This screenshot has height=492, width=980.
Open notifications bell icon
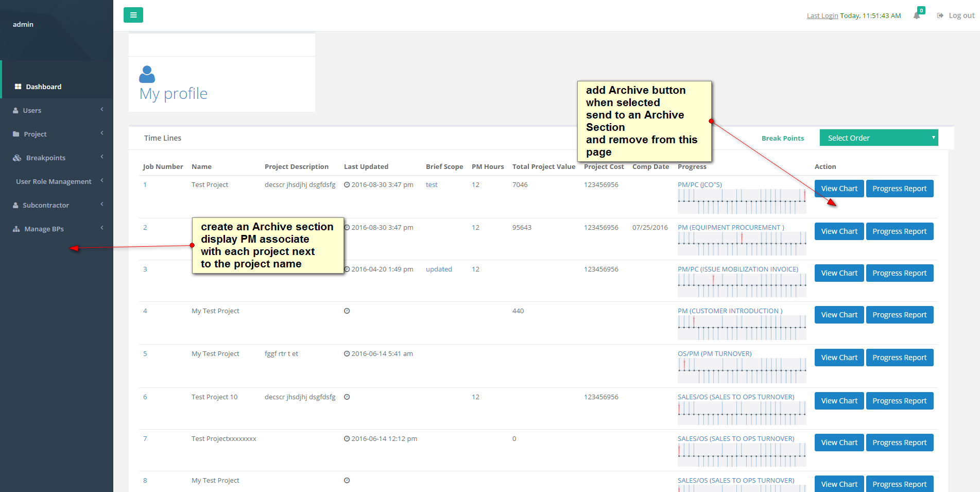point(917,15)
